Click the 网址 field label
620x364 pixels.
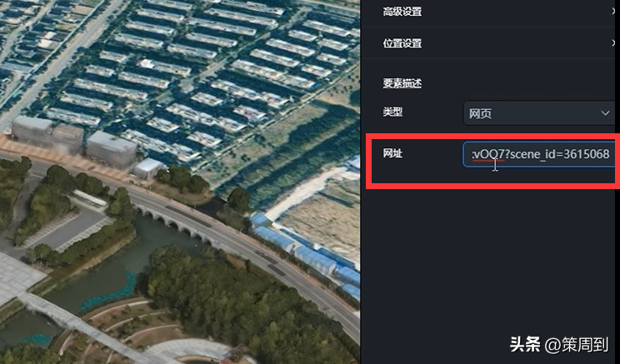point(392,153)
